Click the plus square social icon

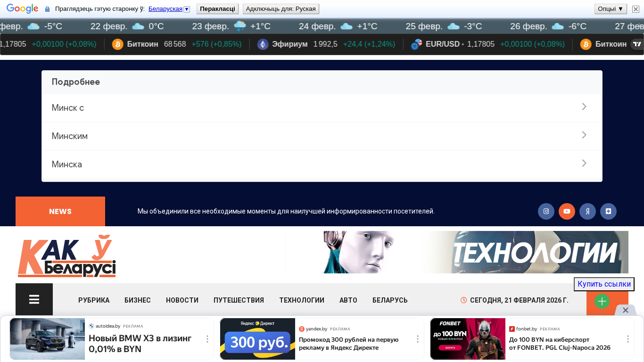pyautogui.click(x=608, y=211)
